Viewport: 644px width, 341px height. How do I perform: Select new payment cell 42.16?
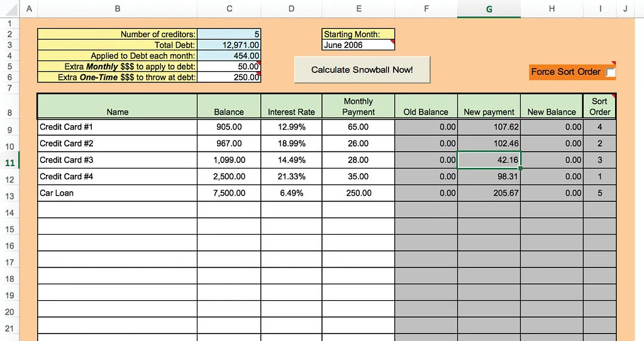click(x=489, y=160)
